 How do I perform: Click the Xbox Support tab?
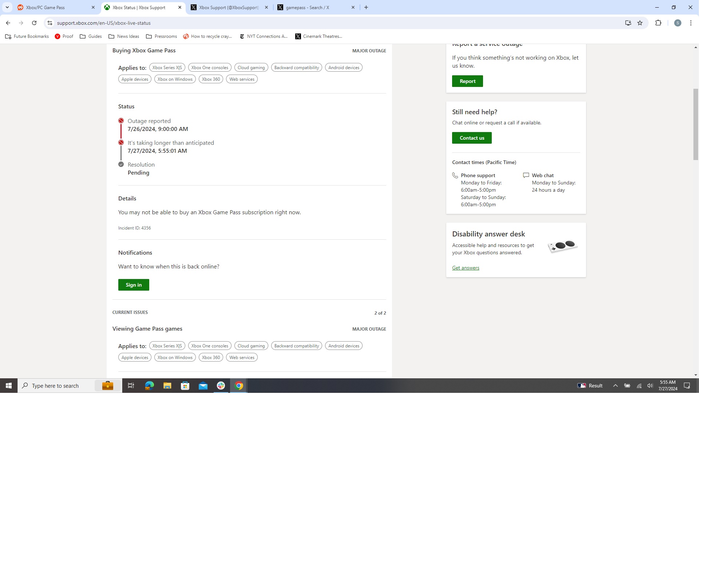pos(229,7)
